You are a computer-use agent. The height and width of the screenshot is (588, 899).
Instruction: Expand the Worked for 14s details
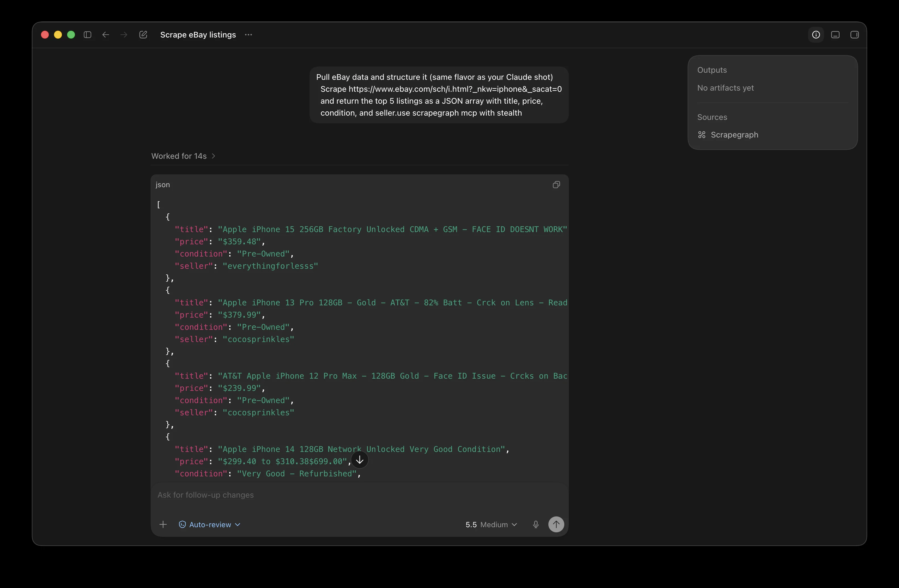pyautogui.click(x=183, y=156)
